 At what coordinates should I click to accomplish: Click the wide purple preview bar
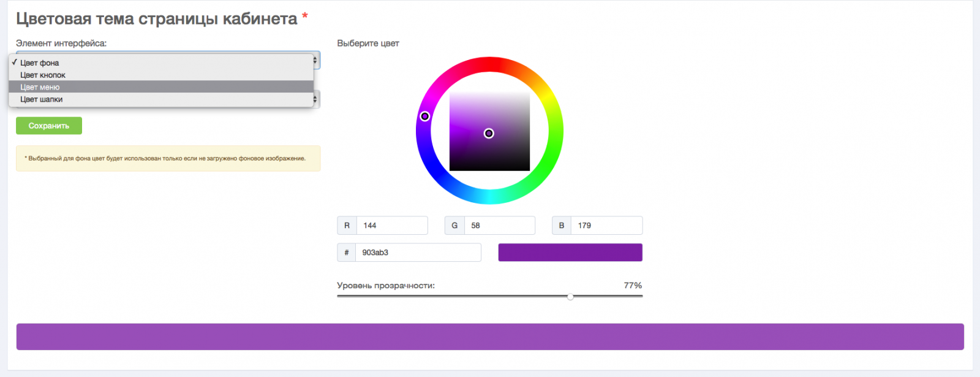click(x=490, y=337)
